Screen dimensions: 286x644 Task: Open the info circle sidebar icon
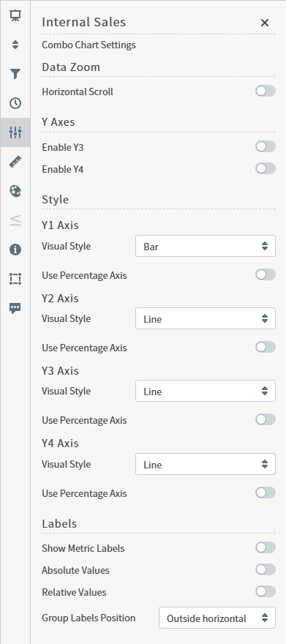click(x=15, y=250)
